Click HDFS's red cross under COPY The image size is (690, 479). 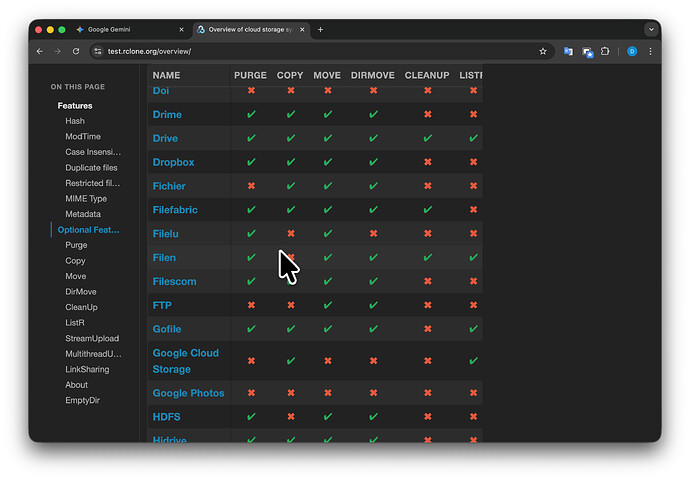tap(291, 417)
